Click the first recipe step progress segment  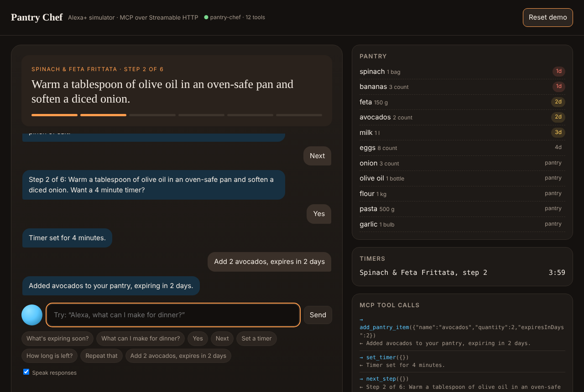coord(54,115)
